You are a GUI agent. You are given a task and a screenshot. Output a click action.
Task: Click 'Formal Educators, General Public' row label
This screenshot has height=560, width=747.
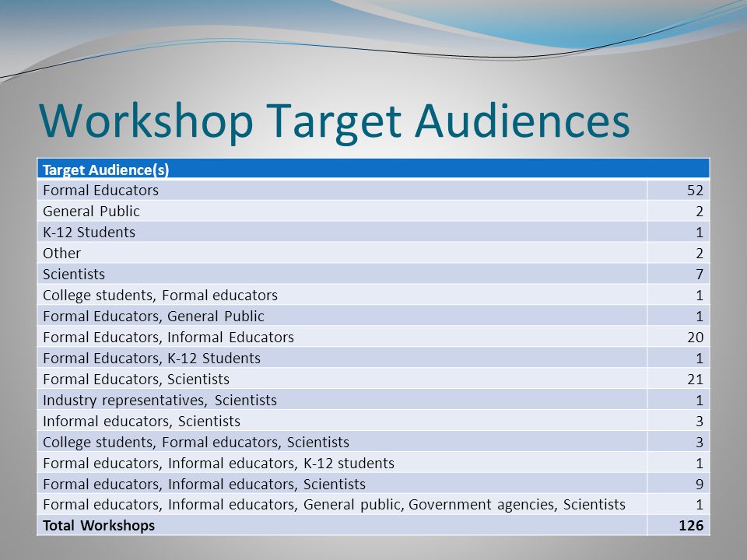click(153, 317)
